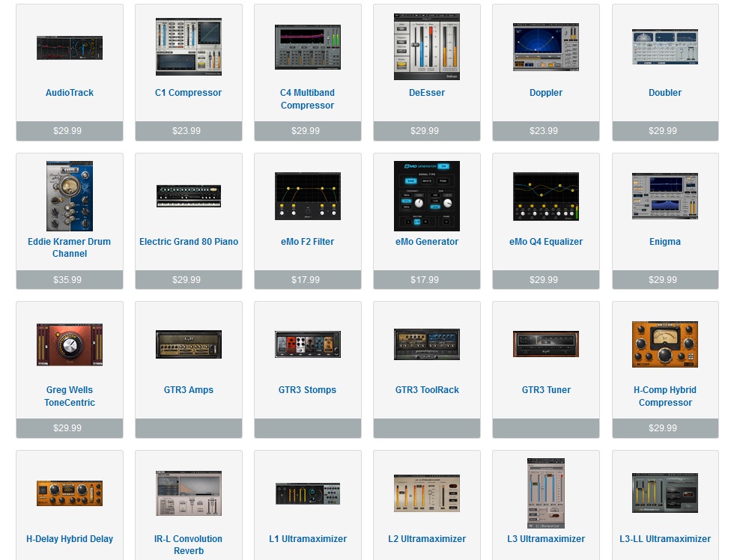
Task: Follow the L1 Ultramaximizer link
Action: coord(308,538)
